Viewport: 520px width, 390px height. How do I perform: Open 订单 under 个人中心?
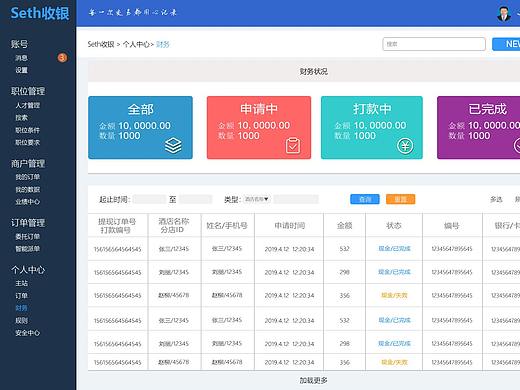coord(21,296)
